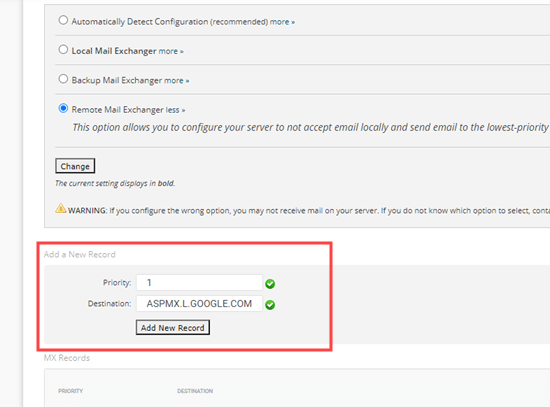
Task: Expand more details for Backup Mail Exchanger
Action: pyautogui.click(x=177, y=81)
